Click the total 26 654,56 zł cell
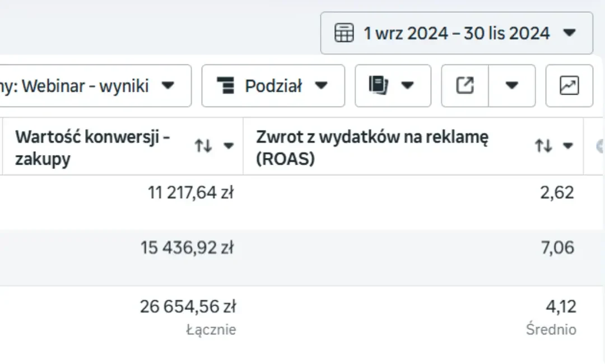This screenshot has height=364, width=605. tap(188, 306)
